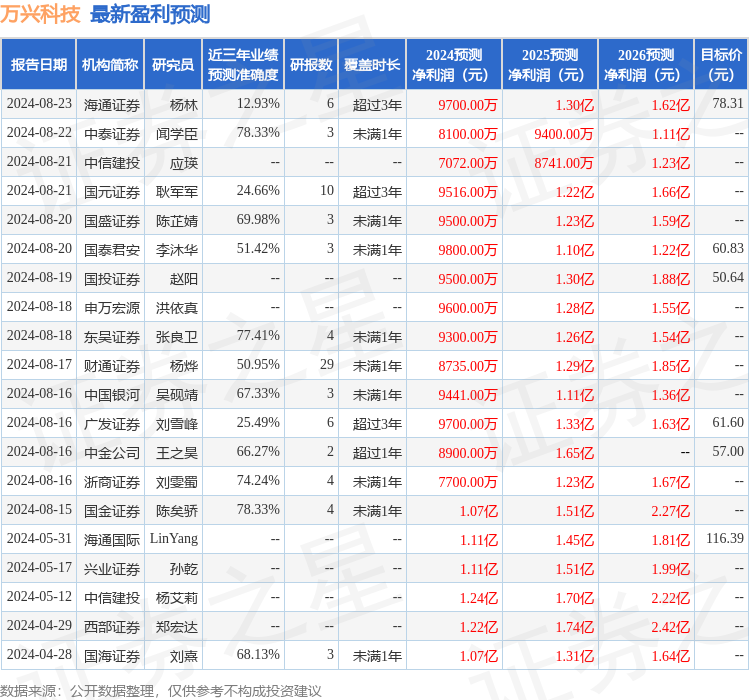Select the 国泰君安 institution cell

point(112,250)
